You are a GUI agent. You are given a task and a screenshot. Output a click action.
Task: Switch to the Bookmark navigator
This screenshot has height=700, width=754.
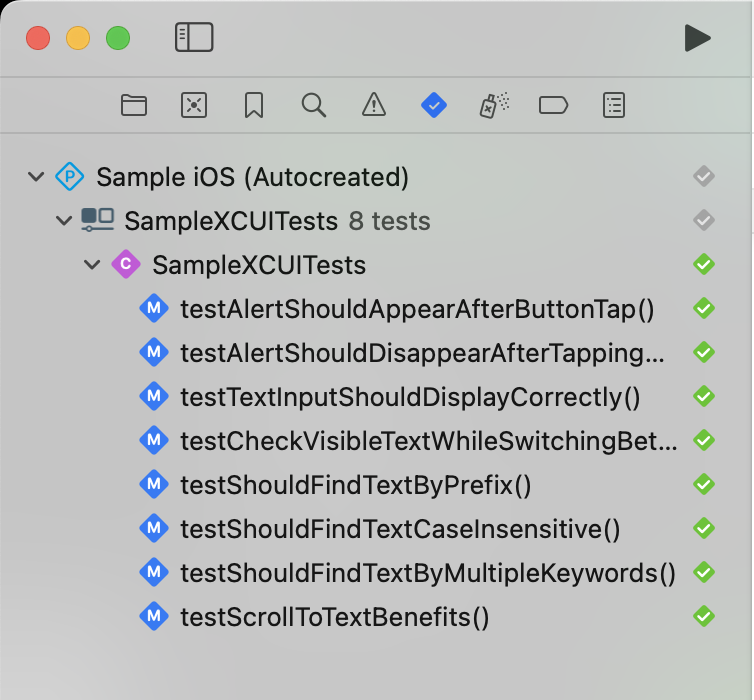pyautogui.click(x=253, y=105)
